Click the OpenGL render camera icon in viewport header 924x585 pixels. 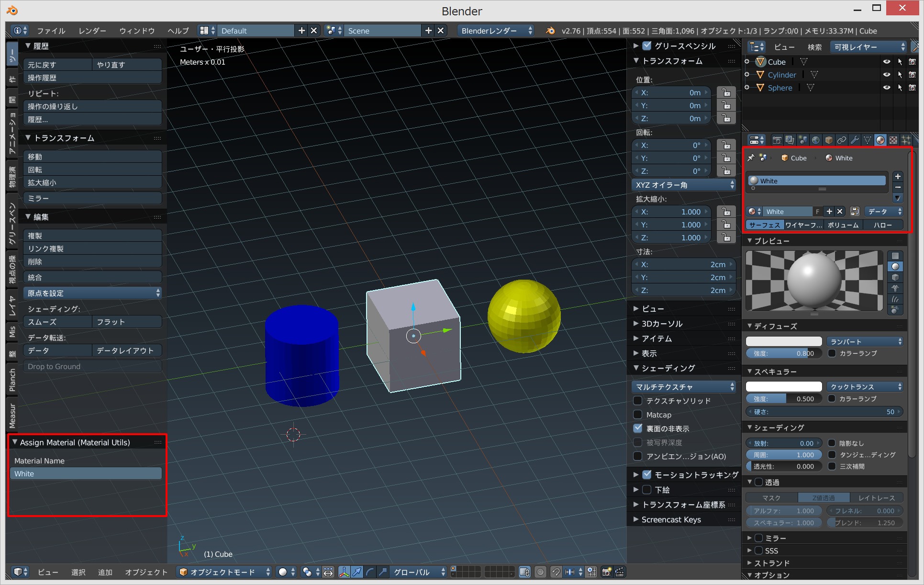point(607,572)
